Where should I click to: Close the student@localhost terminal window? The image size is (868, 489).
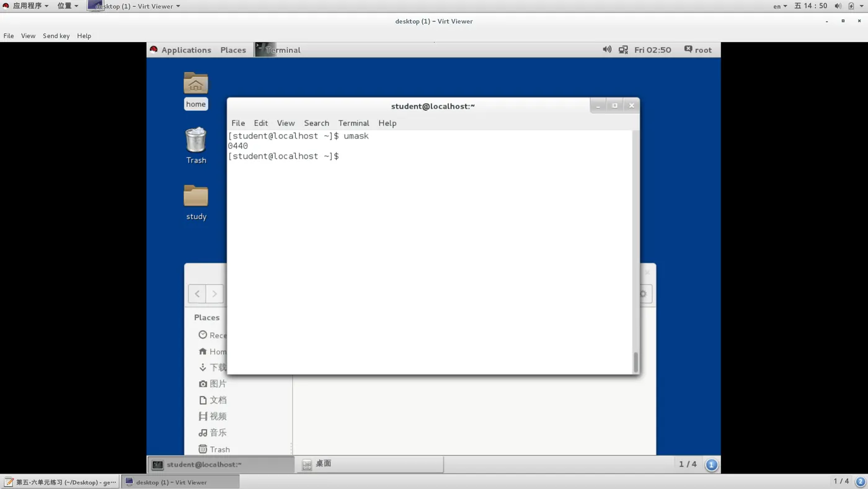point(631,105)
